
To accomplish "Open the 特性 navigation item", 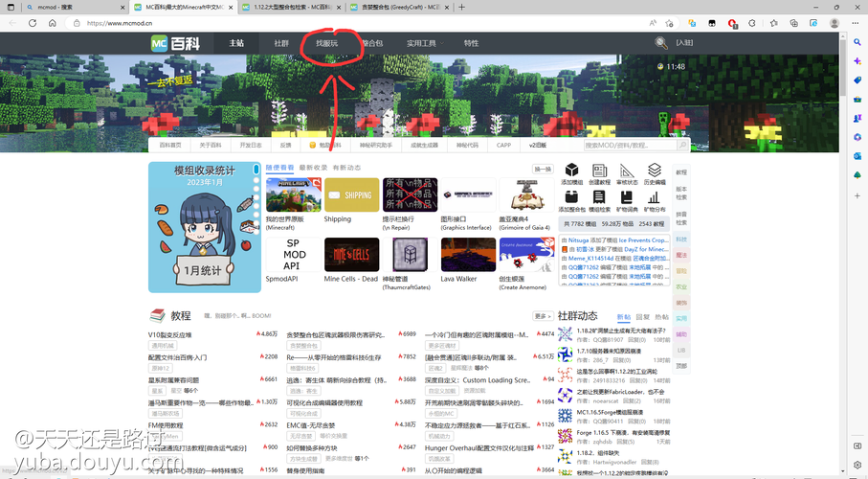I will tap(471, 43).
